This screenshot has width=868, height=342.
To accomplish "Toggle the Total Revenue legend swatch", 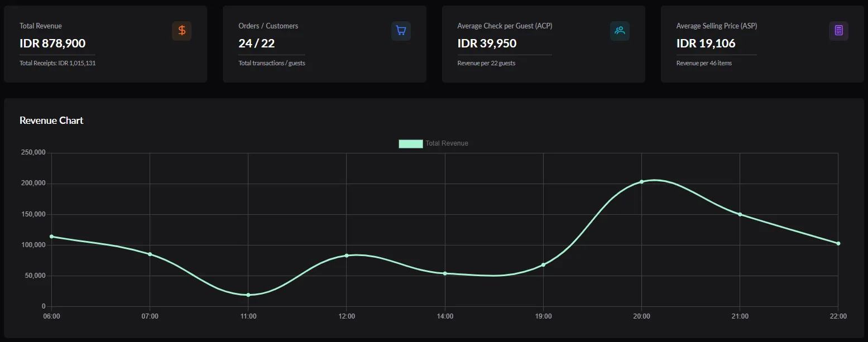I will [x=411, y=143].
